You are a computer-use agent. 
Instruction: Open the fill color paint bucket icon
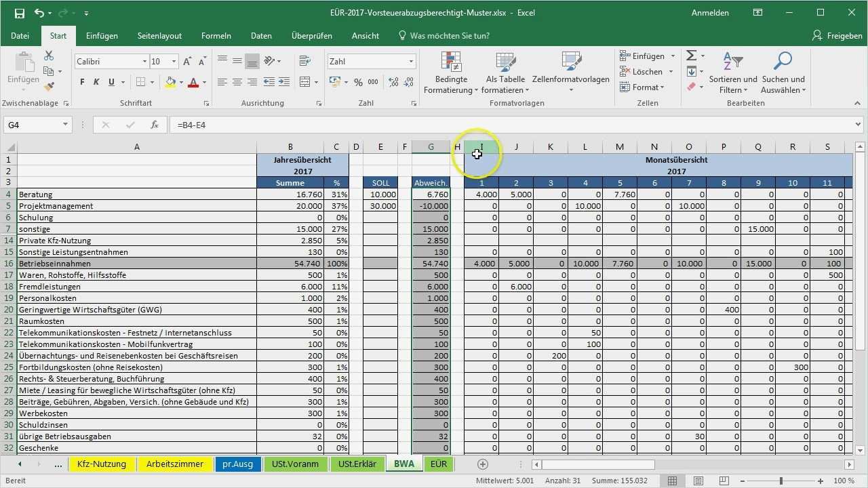pyautogui.click(x=169, y=83)
